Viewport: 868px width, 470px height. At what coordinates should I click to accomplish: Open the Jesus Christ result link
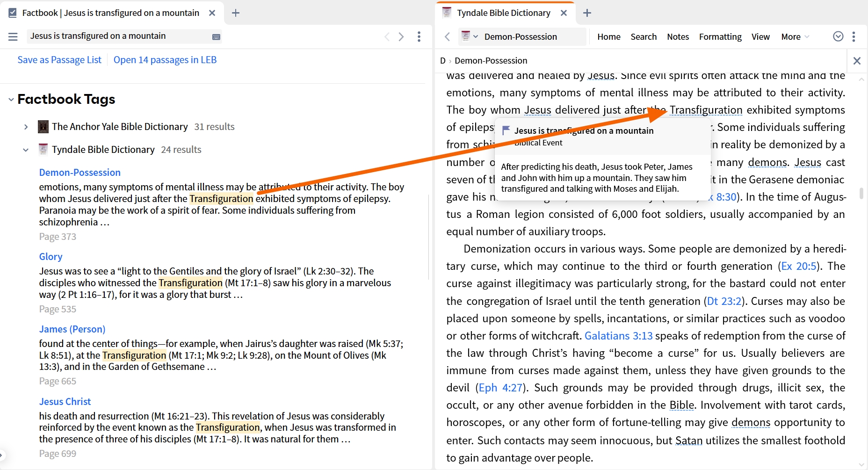click(65, 402)
